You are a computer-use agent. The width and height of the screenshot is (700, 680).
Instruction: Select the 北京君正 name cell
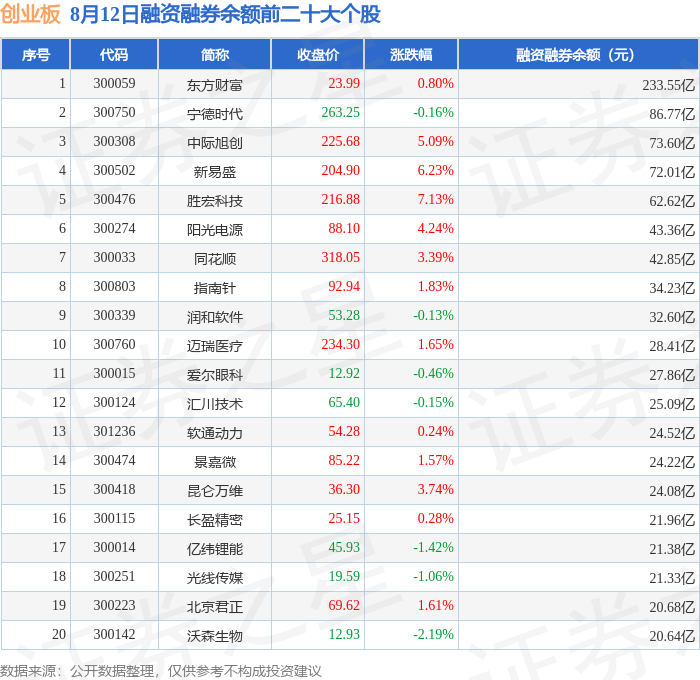(x=215, y=607)
